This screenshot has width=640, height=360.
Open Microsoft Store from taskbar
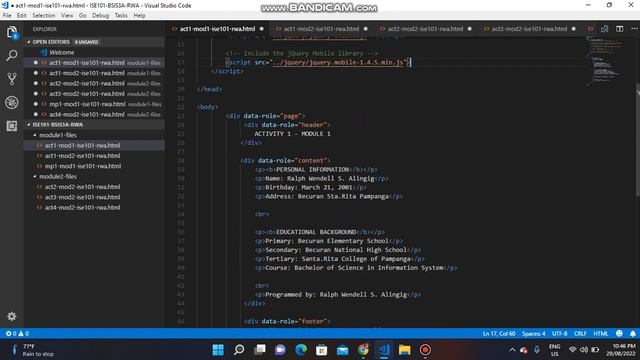(x=322, y=350)
